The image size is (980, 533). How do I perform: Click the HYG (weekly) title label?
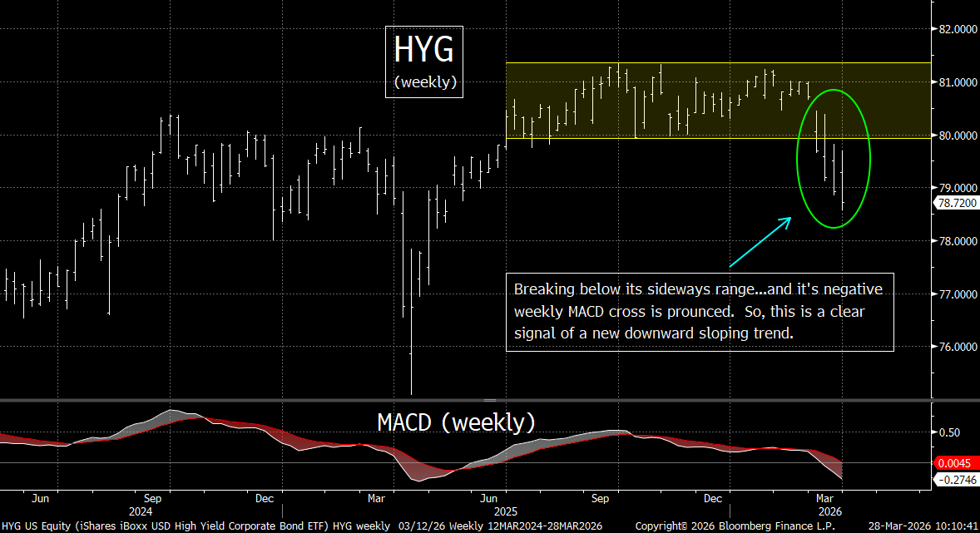pyautogui.click(x=424, y=62)
